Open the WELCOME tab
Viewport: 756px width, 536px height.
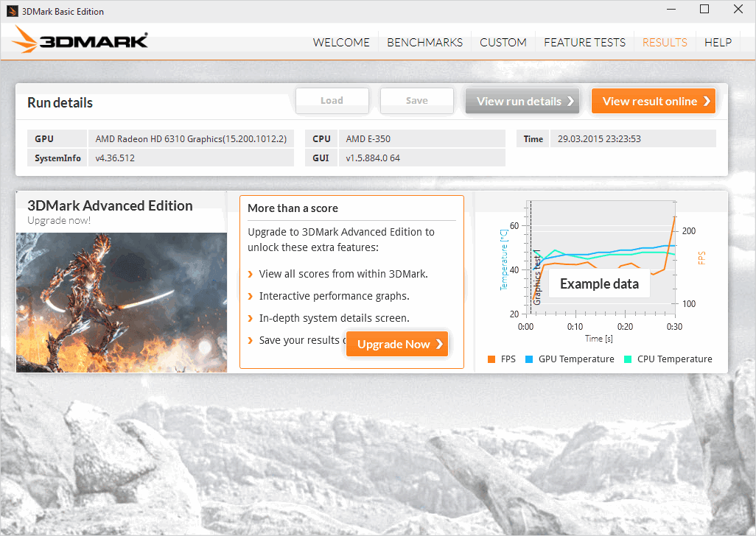click(x=341, y=43)
